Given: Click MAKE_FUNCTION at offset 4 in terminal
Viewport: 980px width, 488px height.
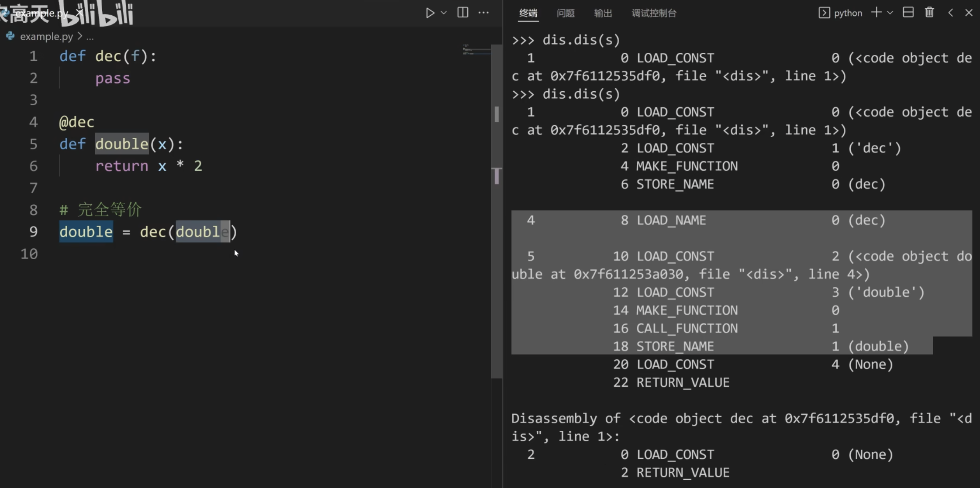Looking at the screenshot, I should coord(687,166).
